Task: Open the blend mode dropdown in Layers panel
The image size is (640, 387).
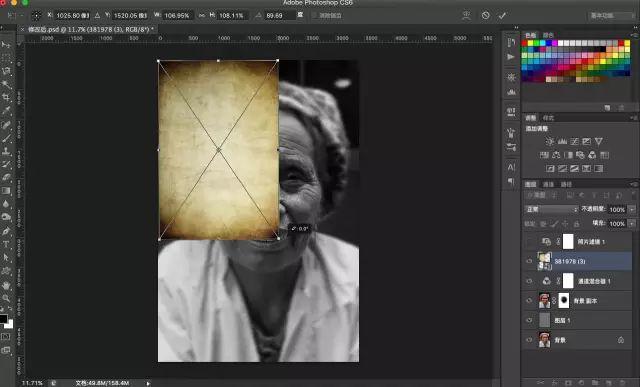Action: [x=551, y=209]
